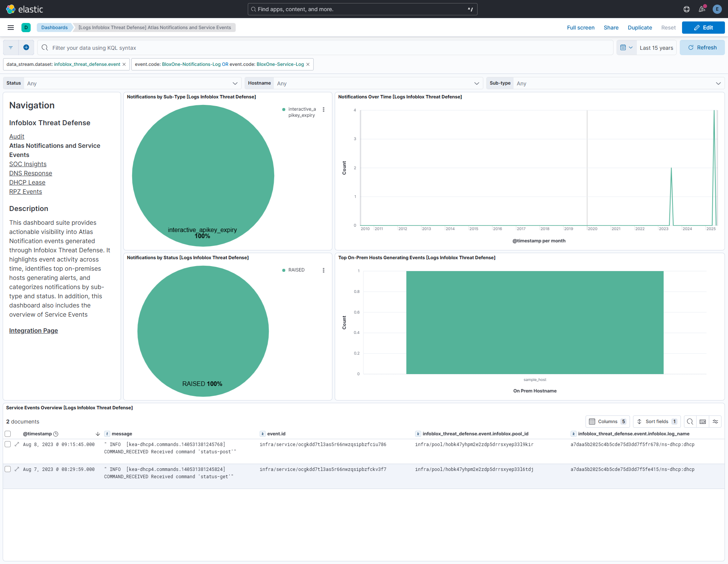This screenshot has width=728, height=564.
Task: Open the RPZ Events link
Action: (26, 191)
